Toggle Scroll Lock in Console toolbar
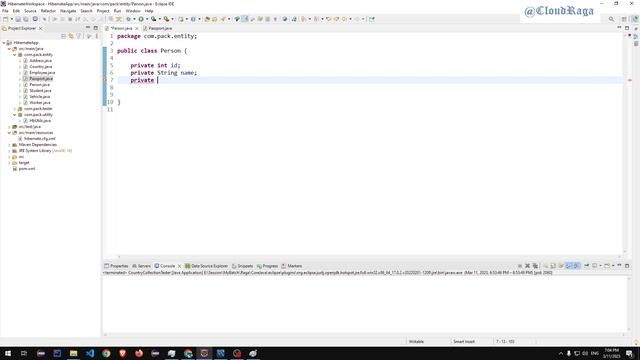 click(x=553, y=266)
